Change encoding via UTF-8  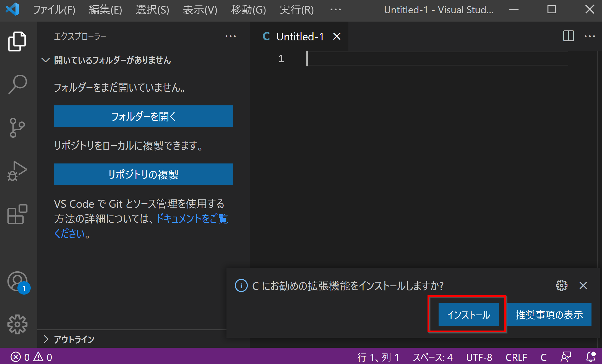(479, 357)
